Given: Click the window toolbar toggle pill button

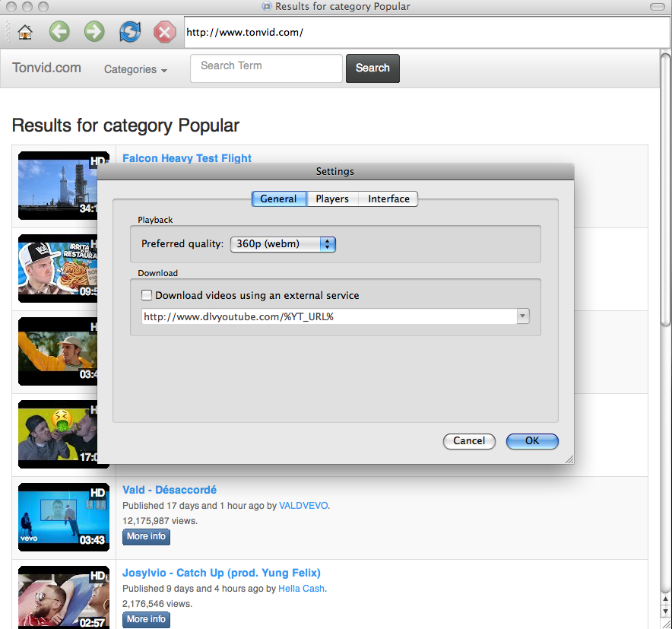Looking at the screenshot, I should 658,6.
